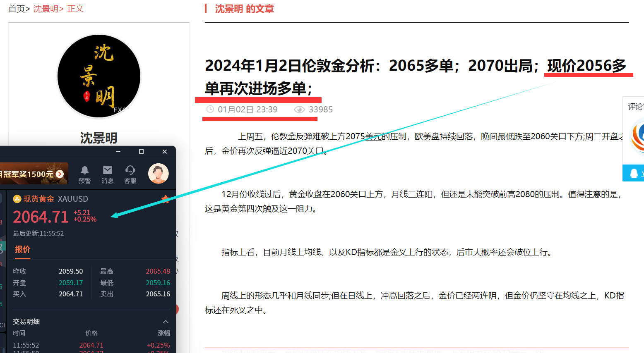The width and height of the screenshot is (644, 353).
Task: Select the 报价 tab
Action: click(x=22, y=249)
